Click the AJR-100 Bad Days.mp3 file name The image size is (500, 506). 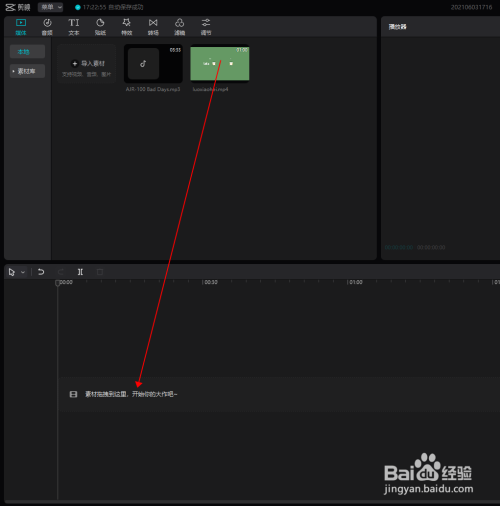[x=153, y=89]
